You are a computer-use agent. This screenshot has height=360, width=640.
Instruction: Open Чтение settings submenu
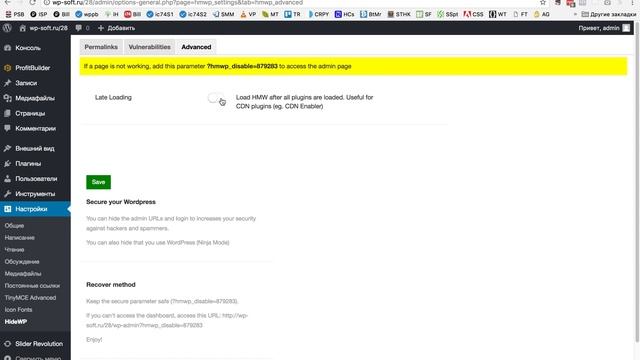pos(14,249)
